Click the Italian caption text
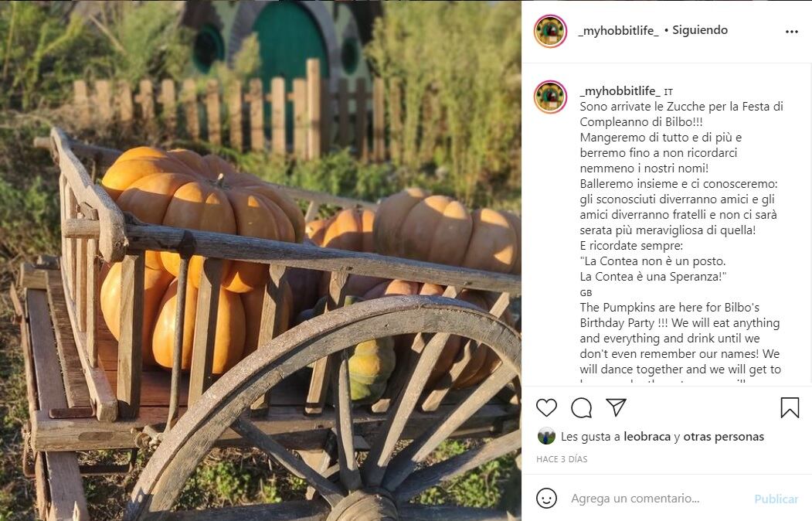812x521 pixels. [681, 191]
